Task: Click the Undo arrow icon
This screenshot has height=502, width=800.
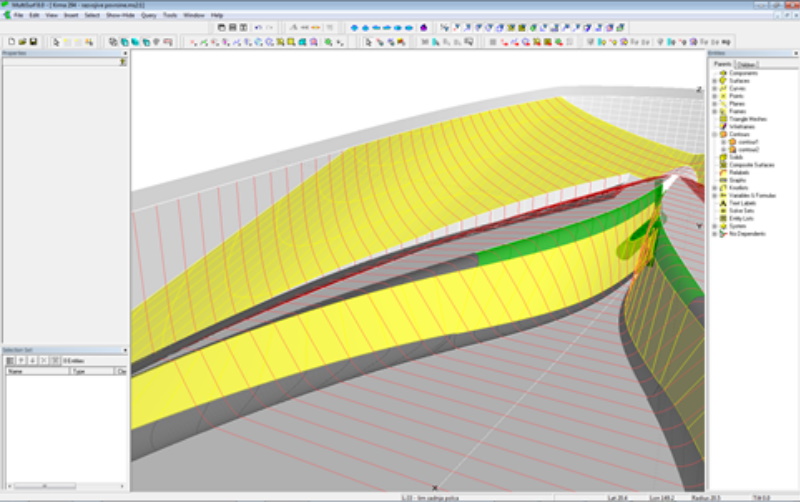Action: coord(258,27)
